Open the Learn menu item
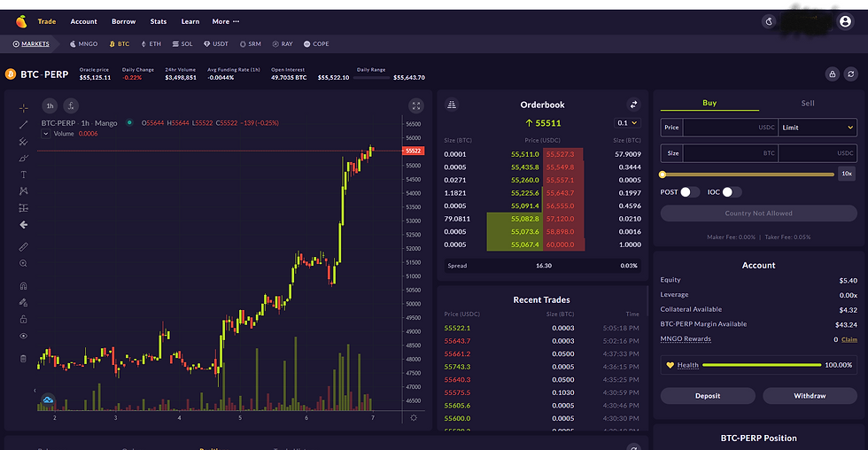 pos(190,21)
